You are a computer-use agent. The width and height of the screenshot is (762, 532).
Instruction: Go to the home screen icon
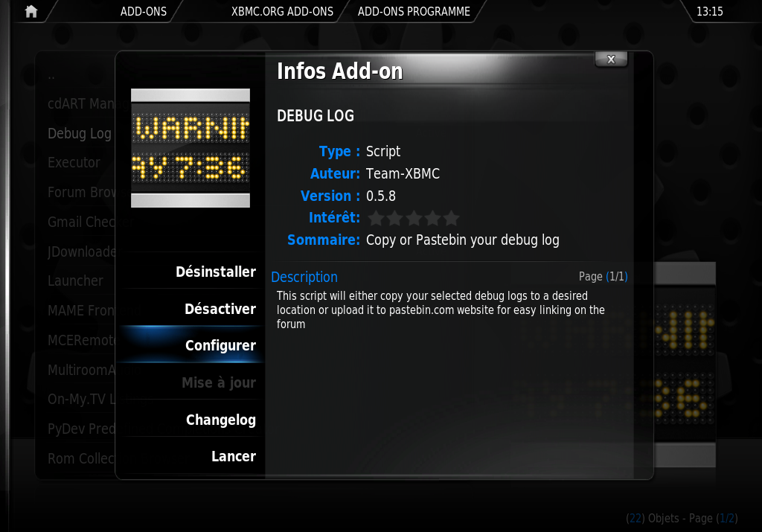(31, 11)
